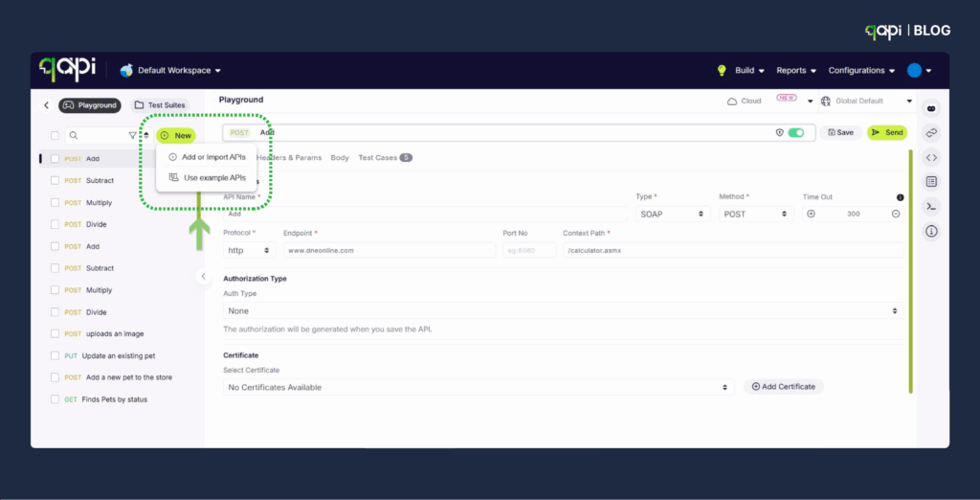Open the bot assistant icon in right sidebar
Viewport: 980px width, 500px height.
(931, 108)
